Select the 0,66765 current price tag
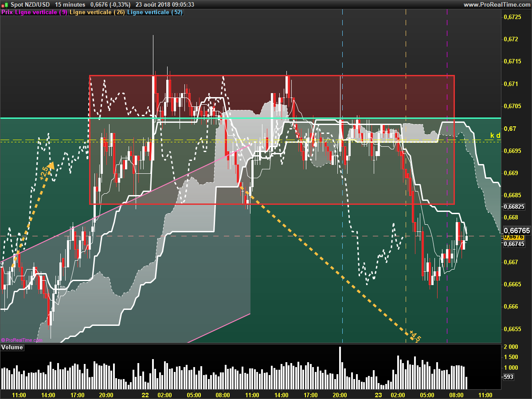The width and height of the screenshot is (532, 399). [516, 231]
